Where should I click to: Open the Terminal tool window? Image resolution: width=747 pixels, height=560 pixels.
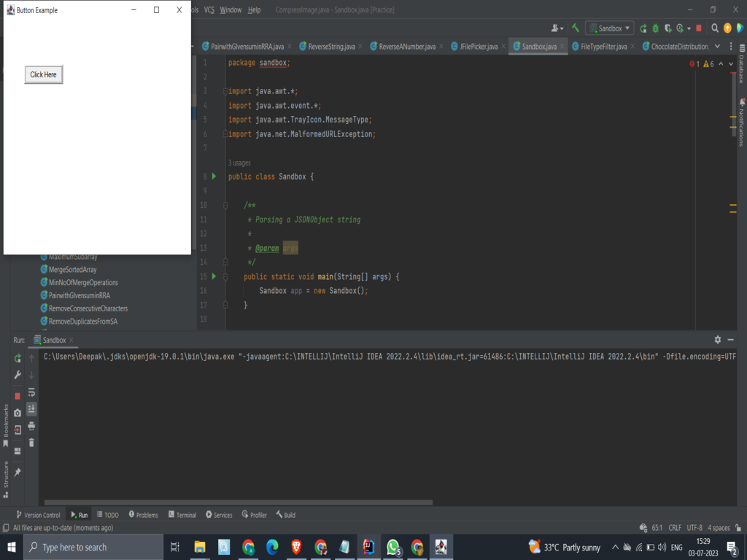pyautogui.click(x=182, y=515)
